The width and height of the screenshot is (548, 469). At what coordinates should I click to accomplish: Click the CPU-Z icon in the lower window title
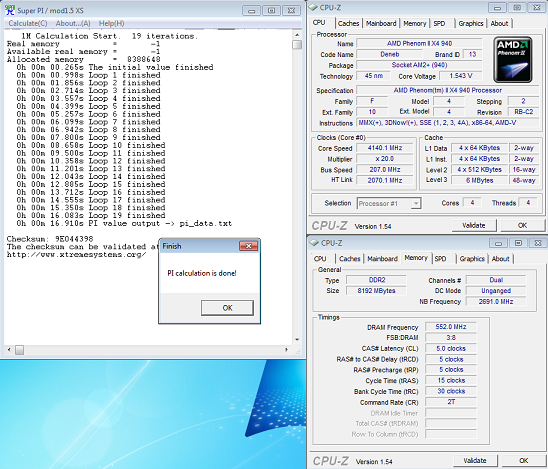[x=315, y=243]
